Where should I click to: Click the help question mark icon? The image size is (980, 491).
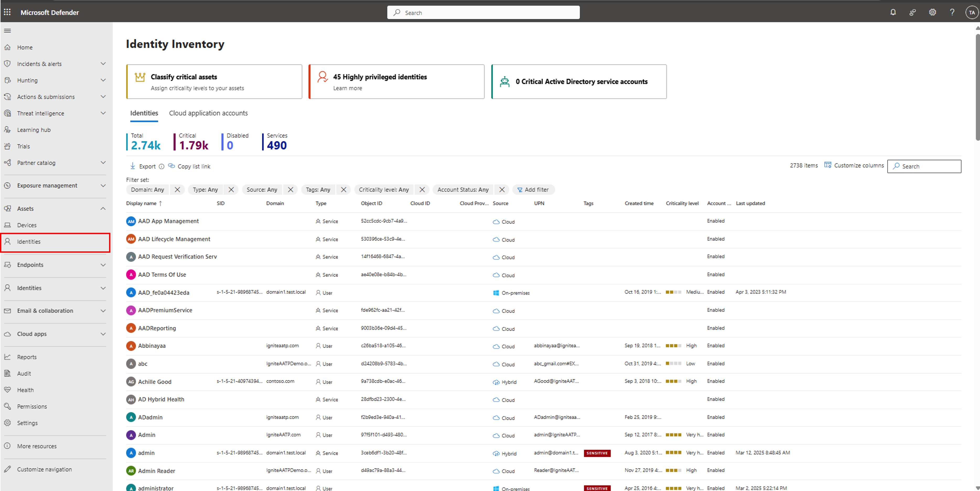(952, 12)
